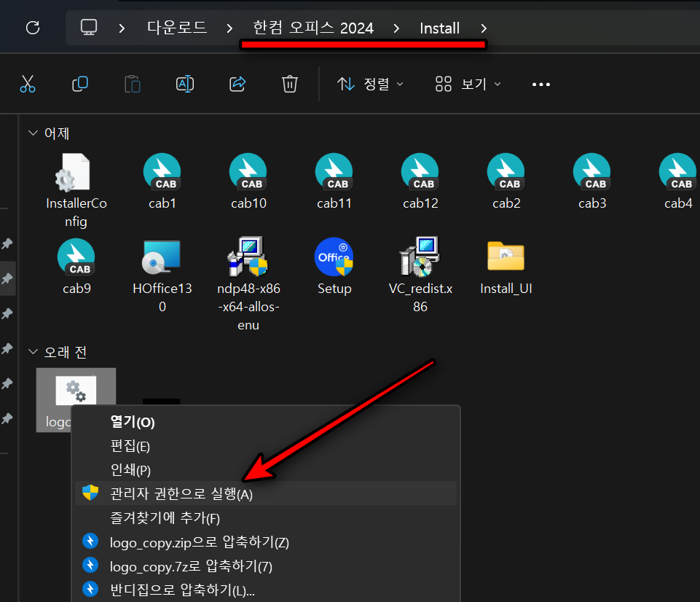Go to 한컴 오피스 2024 breadcrumb folder

coord(313,28)
